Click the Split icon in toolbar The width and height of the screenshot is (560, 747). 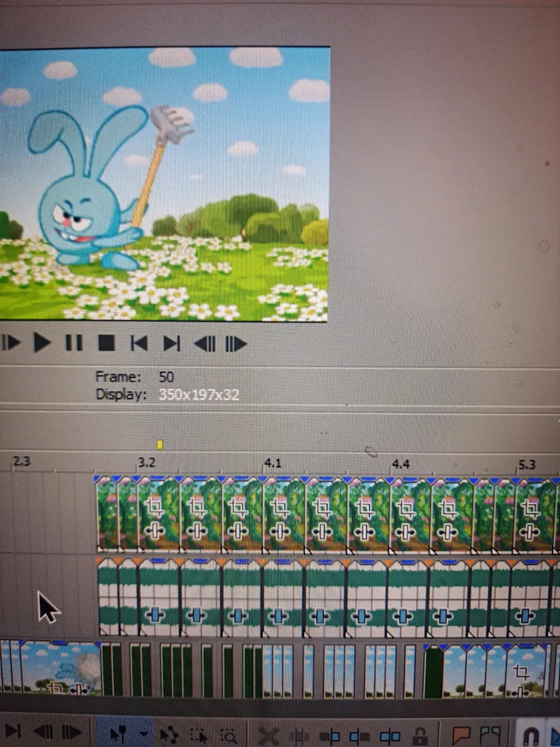click(x=390, y=737)
